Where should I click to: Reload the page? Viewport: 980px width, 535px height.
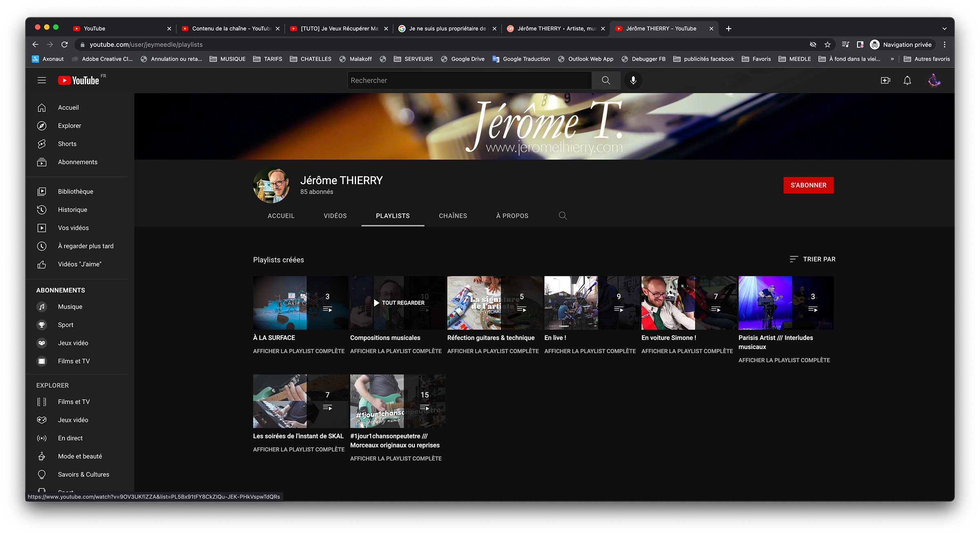pos(65,45)
